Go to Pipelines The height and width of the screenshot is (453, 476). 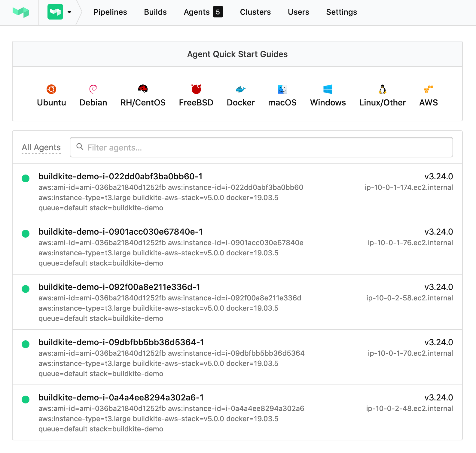pos(110,12)
